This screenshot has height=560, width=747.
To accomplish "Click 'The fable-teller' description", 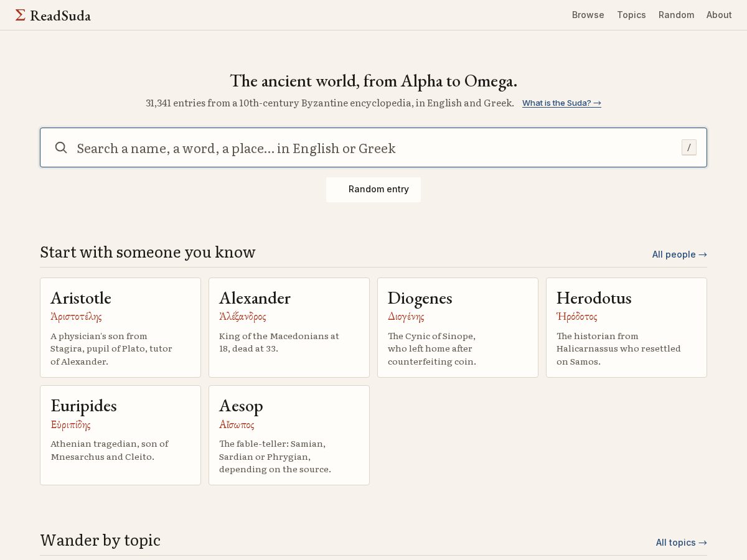I will click(275, 457).
